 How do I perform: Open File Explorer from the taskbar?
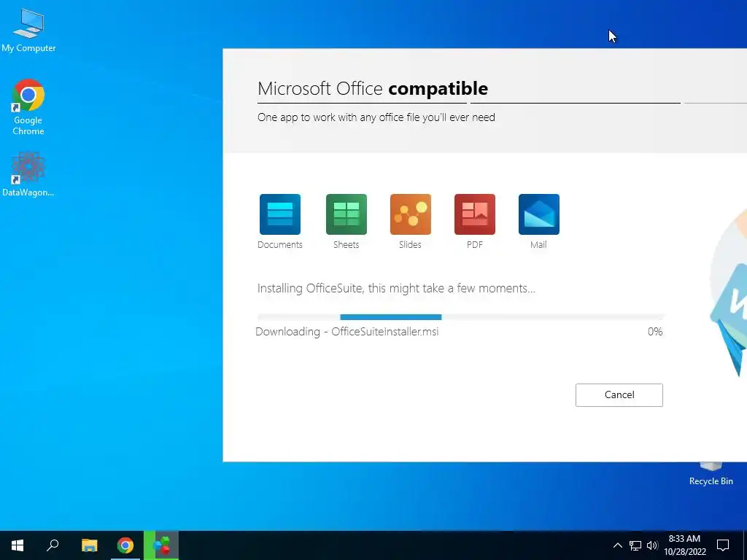(x=89, y=545)
